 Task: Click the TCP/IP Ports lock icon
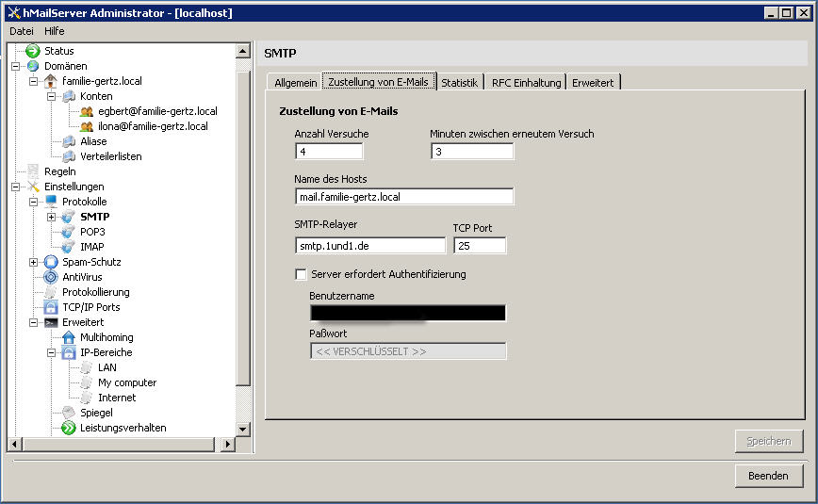click(x=51, y=307)
